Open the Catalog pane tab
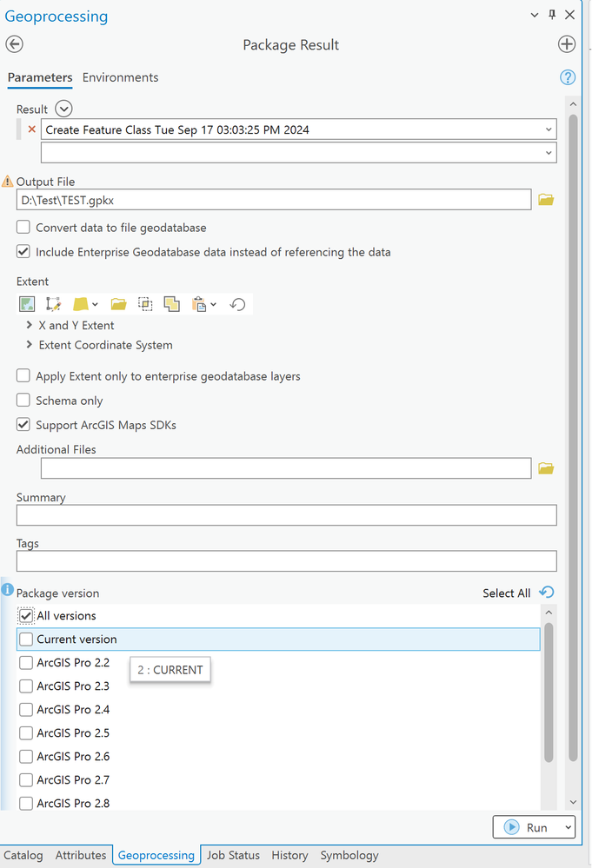592x868 pixels. 23,855
